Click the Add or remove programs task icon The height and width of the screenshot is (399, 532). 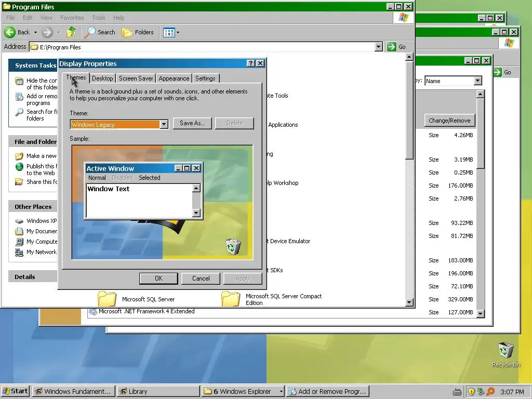19,97
